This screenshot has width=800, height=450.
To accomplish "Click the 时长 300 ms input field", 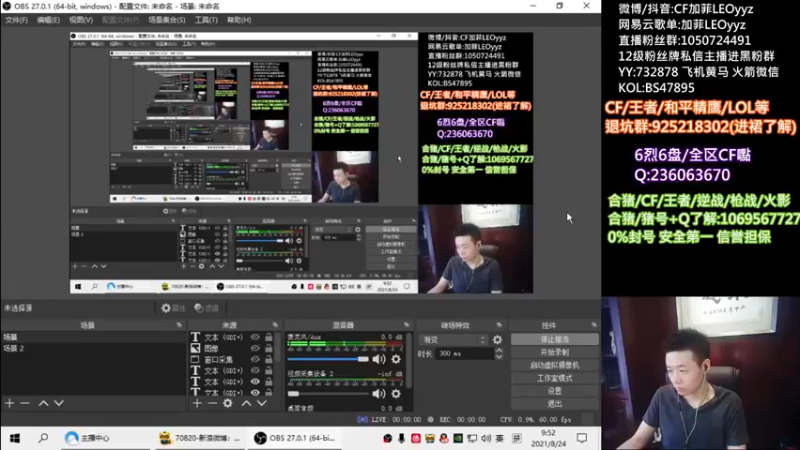I will click(463, 354).
